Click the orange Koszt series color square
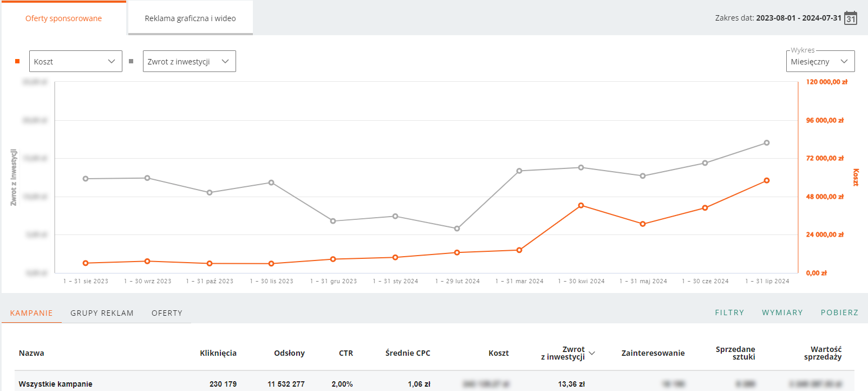The height and width of the screenshot is (391, 868). pos(17,61)
